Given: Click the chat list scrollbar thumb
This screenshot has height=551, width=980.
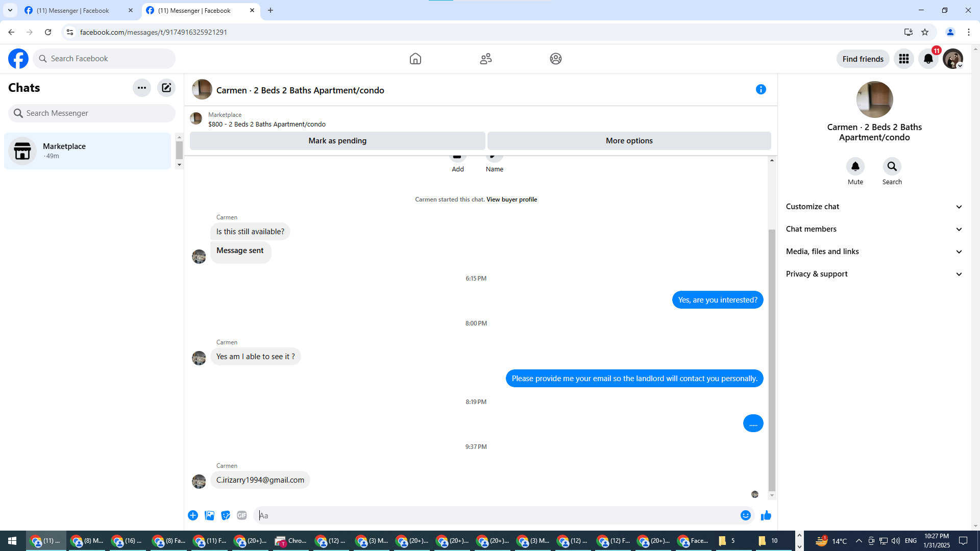Looking at the screenshot, I should click(x=179, y=151).
